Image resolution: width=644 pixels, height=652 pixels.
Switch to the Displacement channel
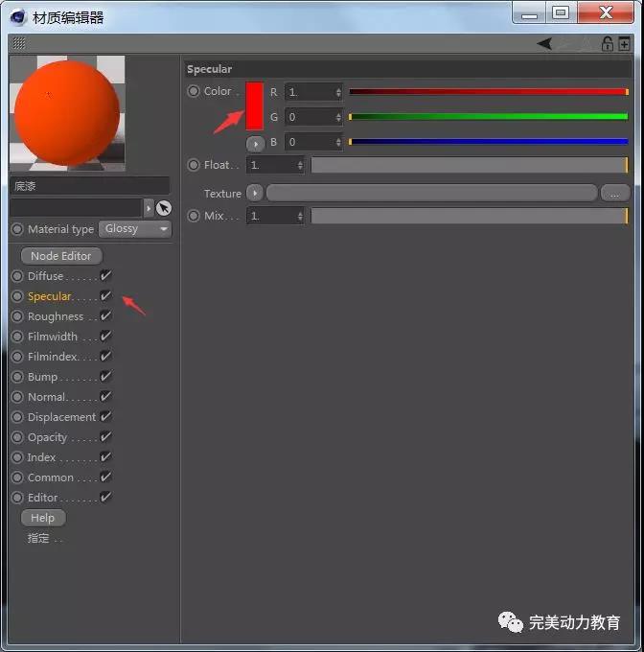[x=61, y=417]
